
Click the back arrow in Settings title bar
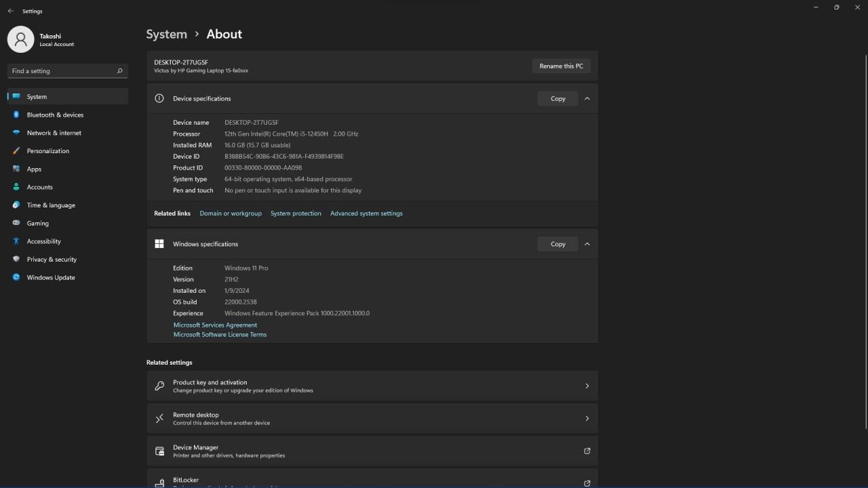pyautogui.click(x=10, y=11)
